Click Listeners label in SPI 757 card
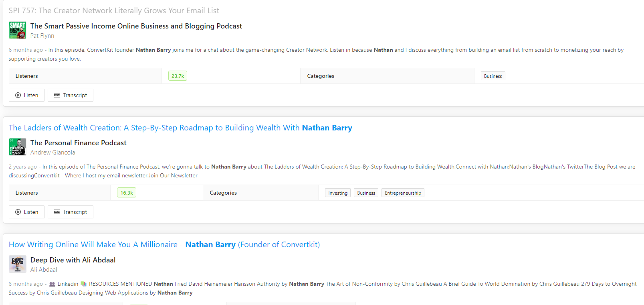The image size is (644, 305). coord(27,76)
